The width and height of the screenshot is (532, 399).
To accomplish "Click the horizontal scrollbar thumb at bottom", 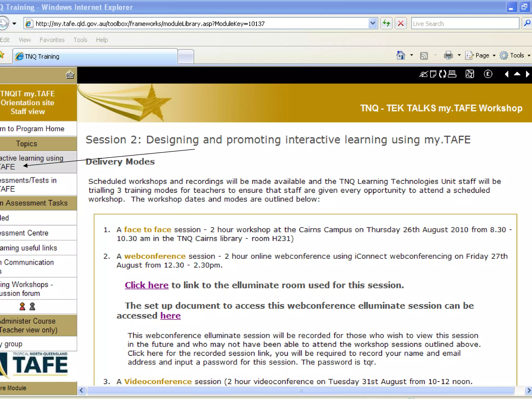I will coord(300,390).
